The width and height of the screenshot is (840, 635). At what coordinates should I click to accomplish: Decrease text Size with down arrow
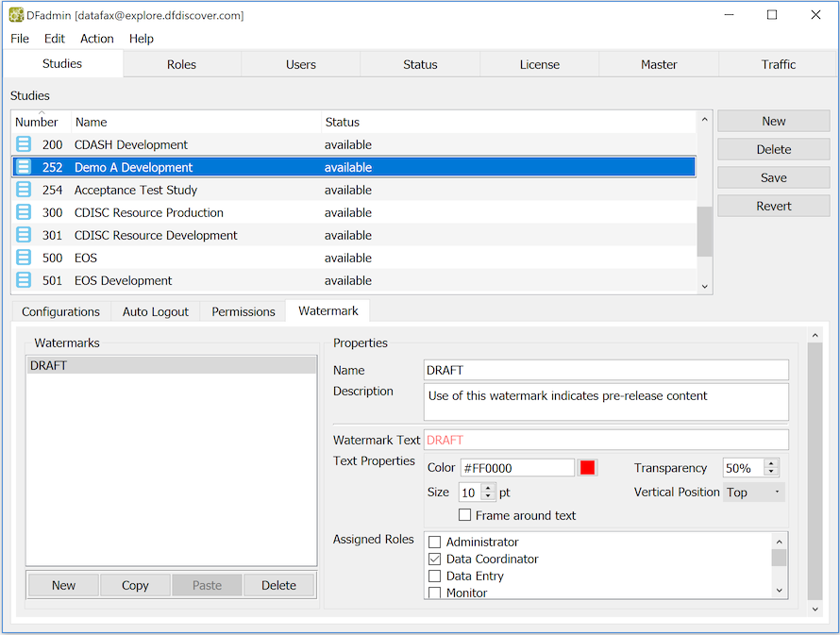488,495
